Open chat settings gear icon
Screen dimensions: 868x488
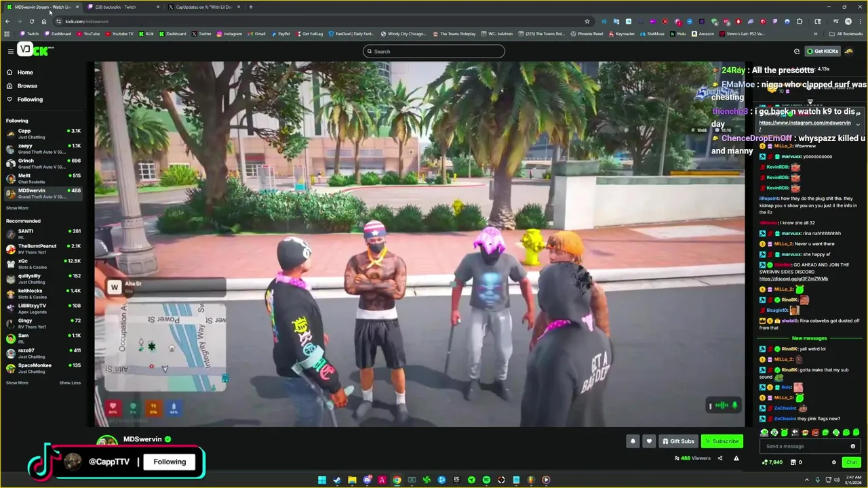coord(833,462)
